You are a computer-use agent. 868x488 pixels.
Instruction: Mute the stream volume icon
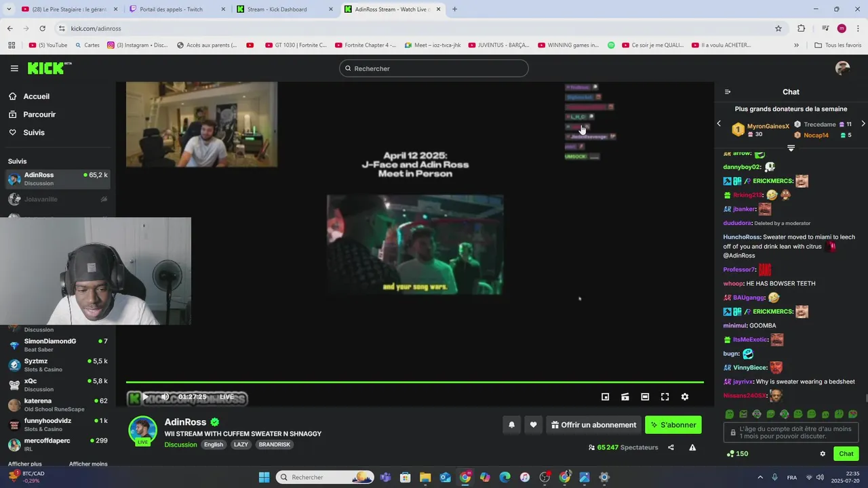tap(165, 397)
